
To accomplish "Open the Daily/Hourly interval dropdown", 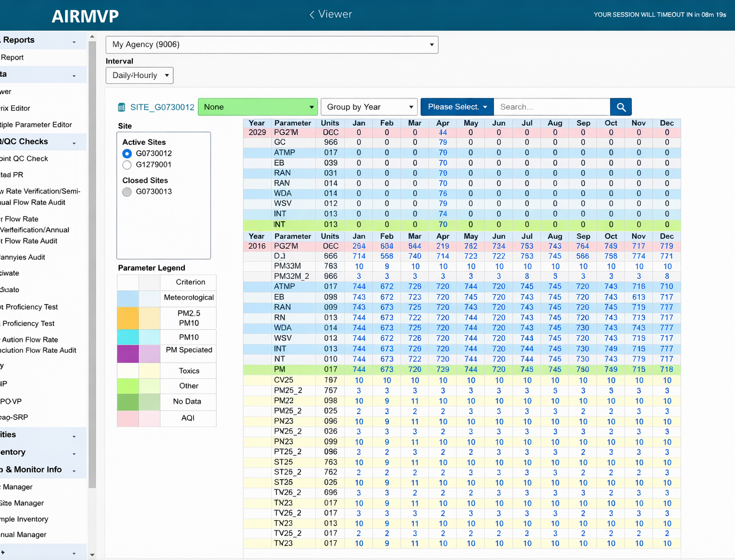I will click(139, 75).
